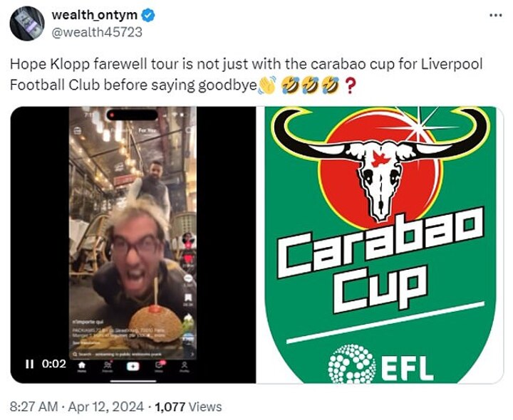Click the wealth_ontym profile avatar
This screenshot has width=513, height=420.
click(27, 23)
